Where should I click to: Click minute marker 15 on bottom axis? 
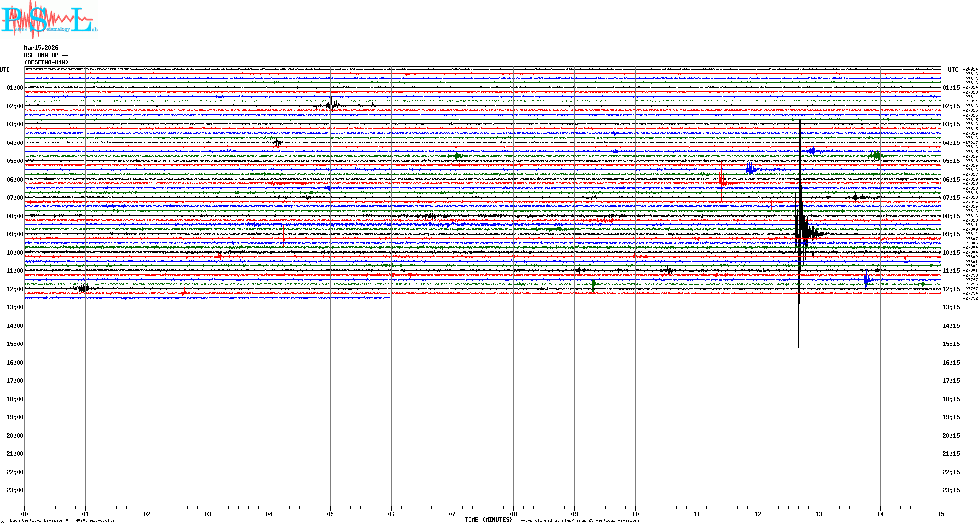tap(941, 514)
